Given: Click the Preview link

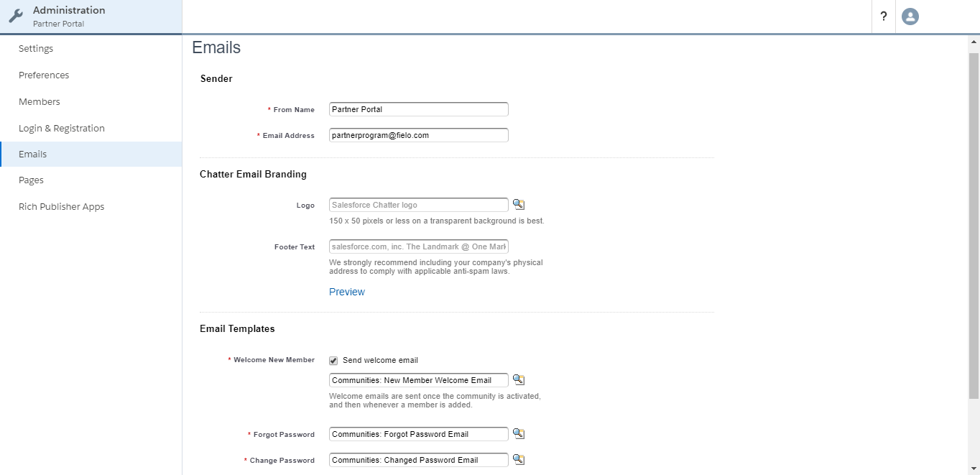Looking at the screenshot, I should coord(347,292).
